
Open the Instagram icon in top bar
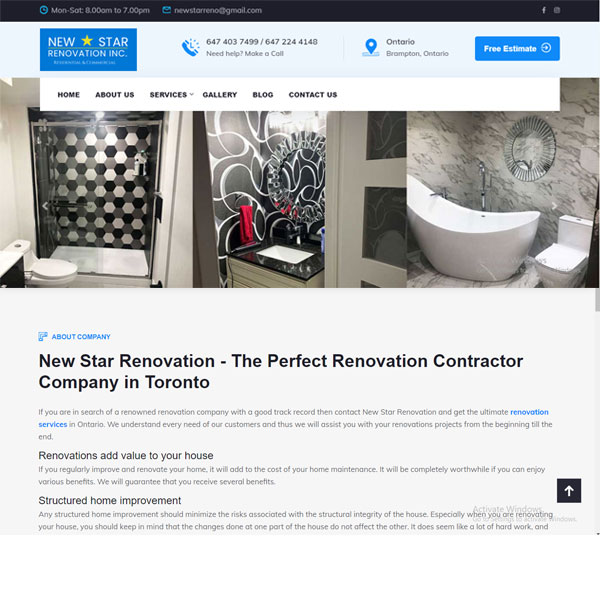point(557,10)
